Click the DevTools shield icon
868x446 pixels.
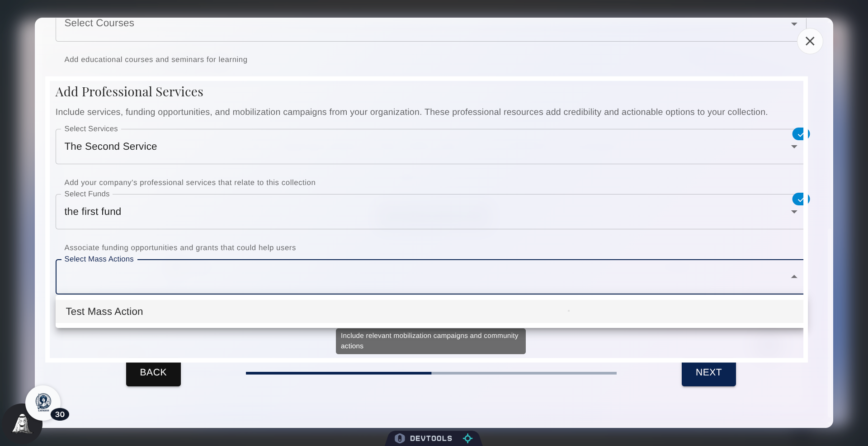(x=400, y=438)
